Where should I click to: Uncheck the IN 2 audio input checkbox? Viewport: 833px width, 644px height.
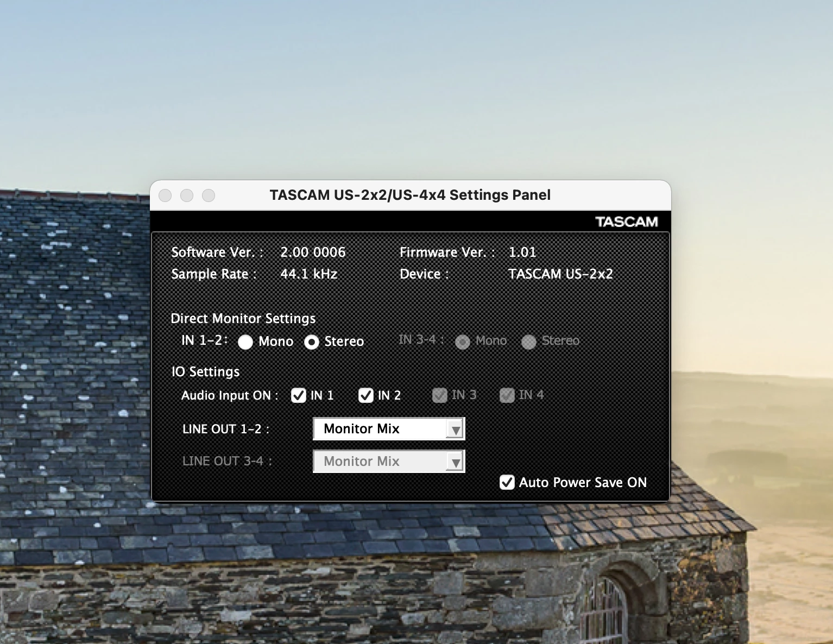tap(366, 395)
